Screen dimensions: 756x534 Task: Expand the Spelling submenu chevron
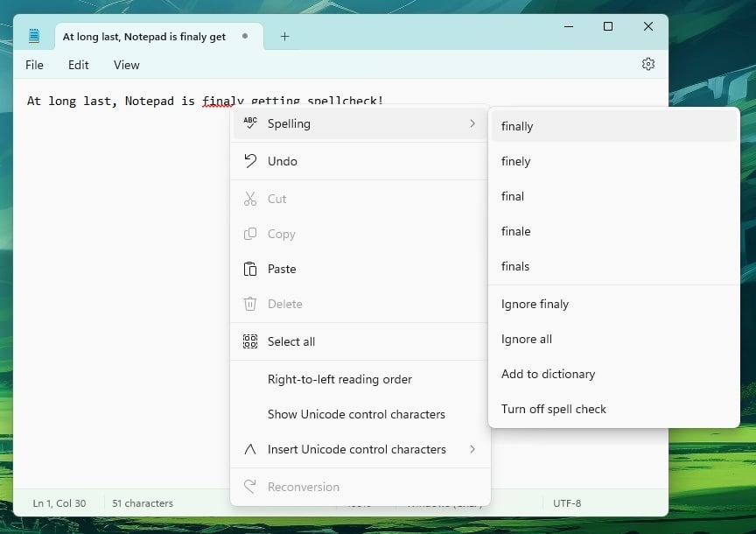click(472, 123)
